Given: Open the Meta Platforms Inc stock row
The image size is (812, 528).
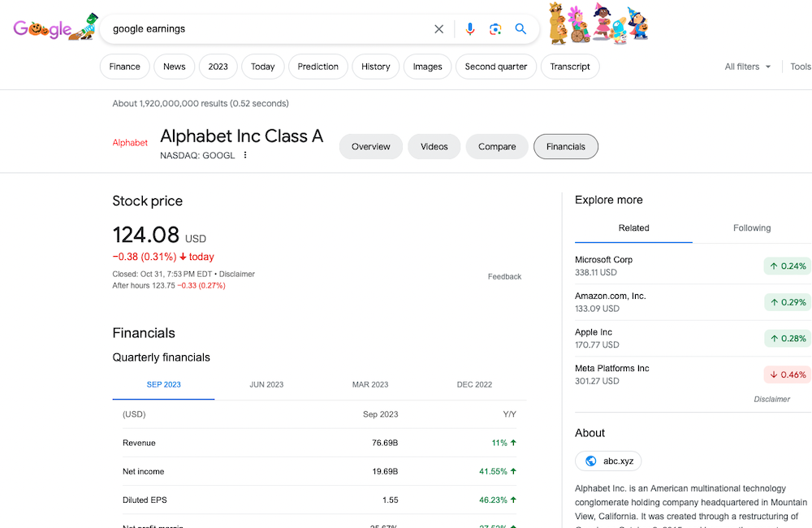Looking at the screenshot, I should (693, 374).
